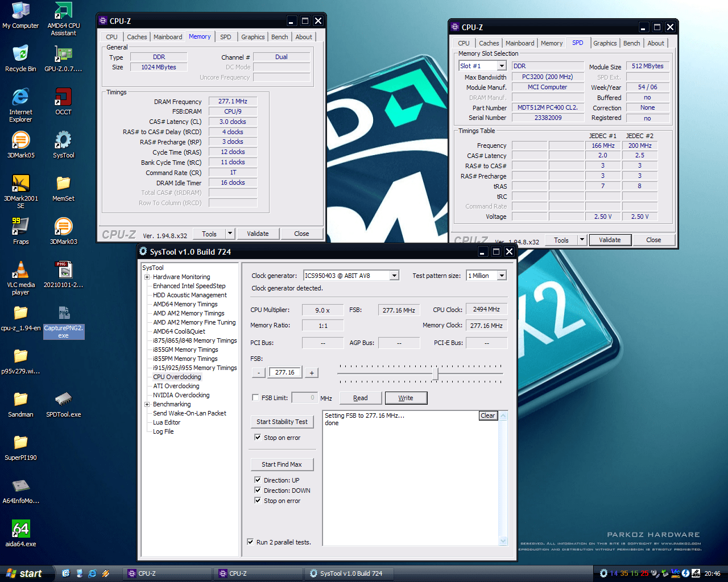Screen dimensions: 728x582
Task: Open the p95v279 folder icon
Action: tap(21, 361)
